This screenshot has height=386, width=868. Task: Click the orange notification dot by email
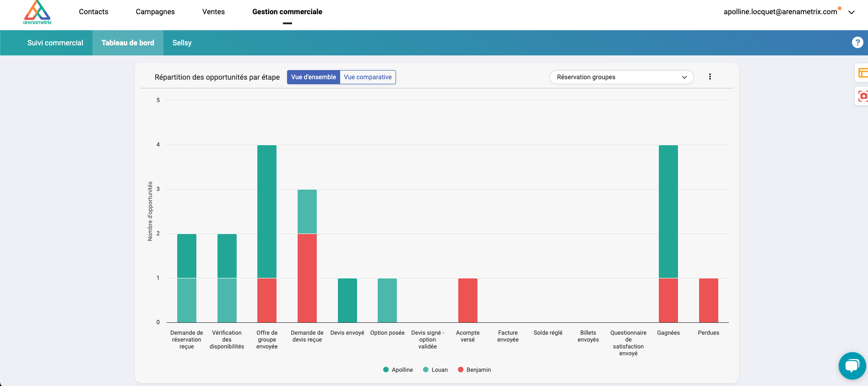click(839, 8)
